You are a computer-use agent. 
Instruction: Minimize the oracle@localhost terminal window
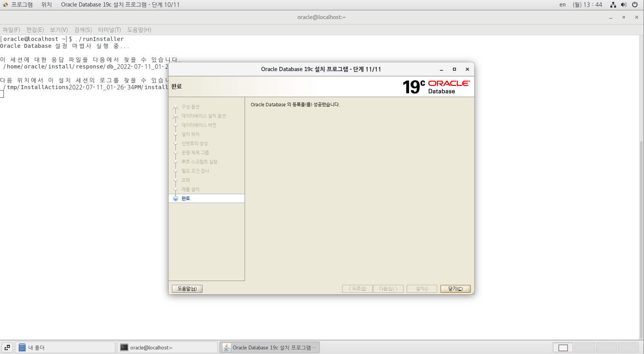point(611,17)
